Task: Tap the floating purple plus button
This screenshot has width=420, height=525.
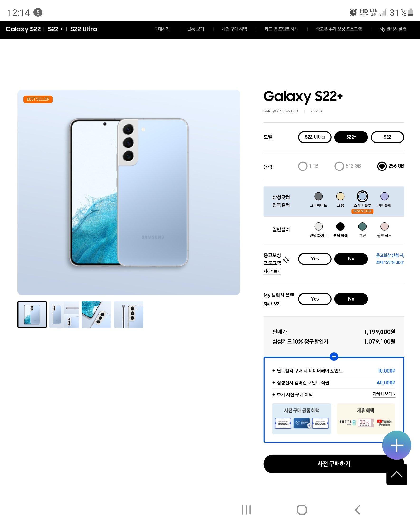Action: point(397,445)
